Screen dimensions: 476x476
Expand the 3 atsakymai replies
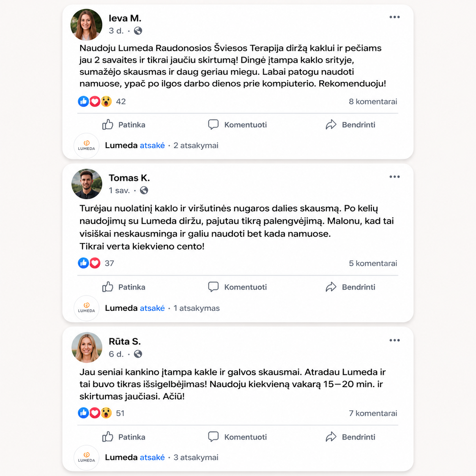[196, 457]
